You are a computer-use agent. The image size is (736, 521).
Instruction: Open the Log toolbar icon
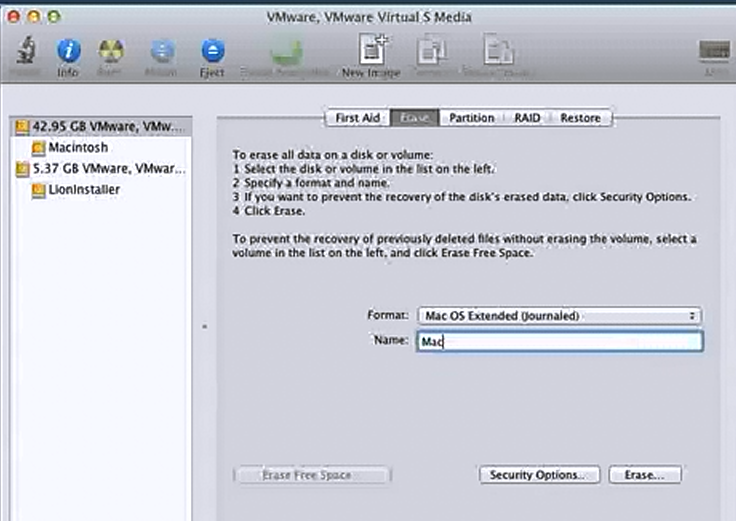click(714, 51)
